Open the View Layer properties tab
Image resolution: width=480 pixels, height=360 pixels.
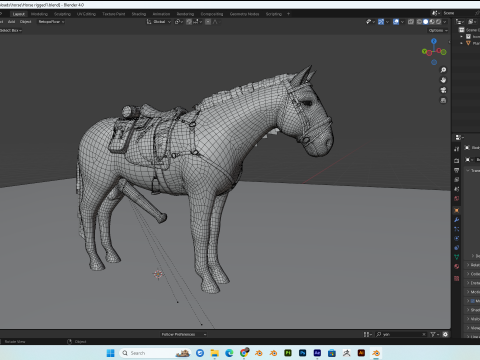coord(457,180)
